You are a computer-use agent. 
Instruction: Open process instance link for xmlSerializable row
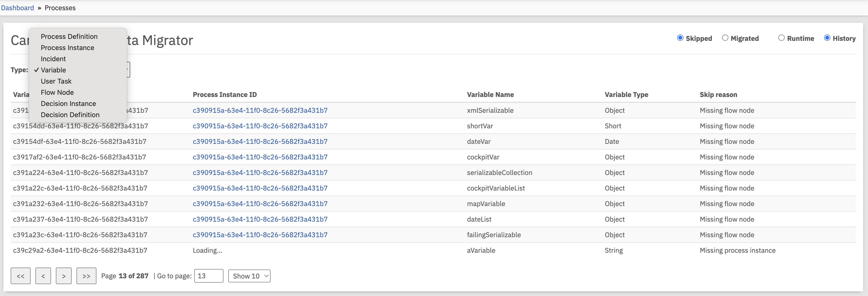pyautogui.click(x=260, y=110)
